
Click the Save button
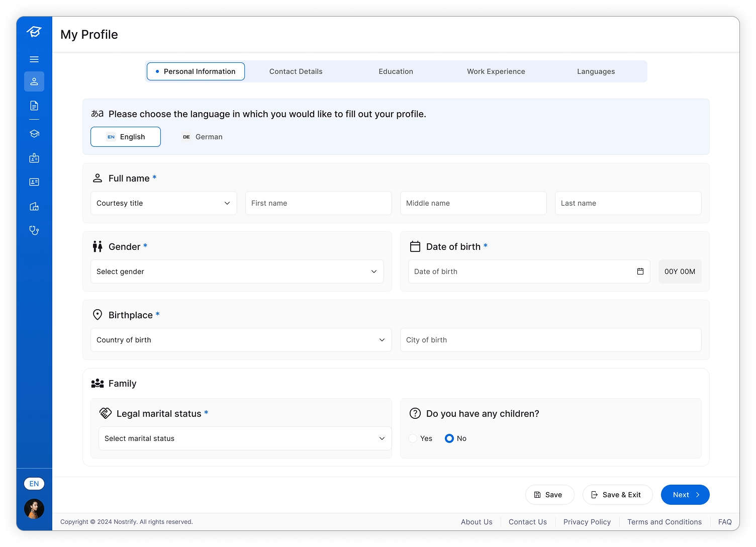click(x=550, y=495)
